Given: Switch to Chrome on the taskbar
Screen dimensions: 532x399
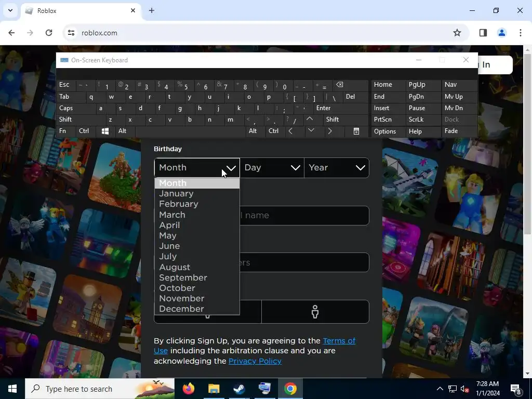Looking at the screenshot, I should tap(290, 389).
